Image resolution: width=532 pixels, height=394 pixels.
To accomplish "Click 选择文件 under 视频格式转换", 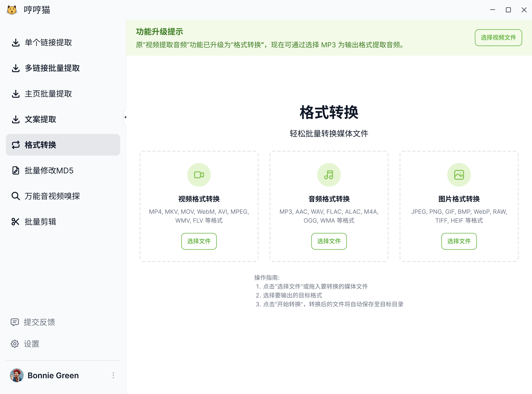I will tap(199, 241).
